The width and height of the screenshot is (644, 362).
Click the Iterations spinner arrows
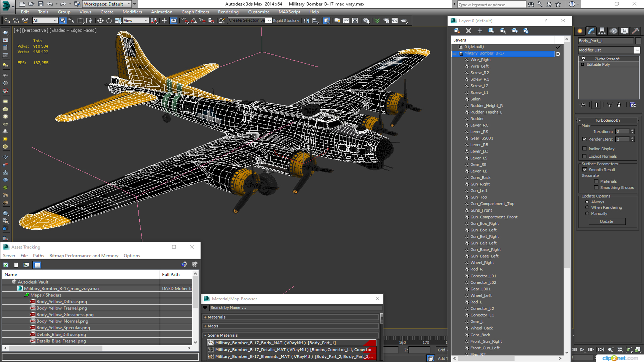[x=632, y=132]
